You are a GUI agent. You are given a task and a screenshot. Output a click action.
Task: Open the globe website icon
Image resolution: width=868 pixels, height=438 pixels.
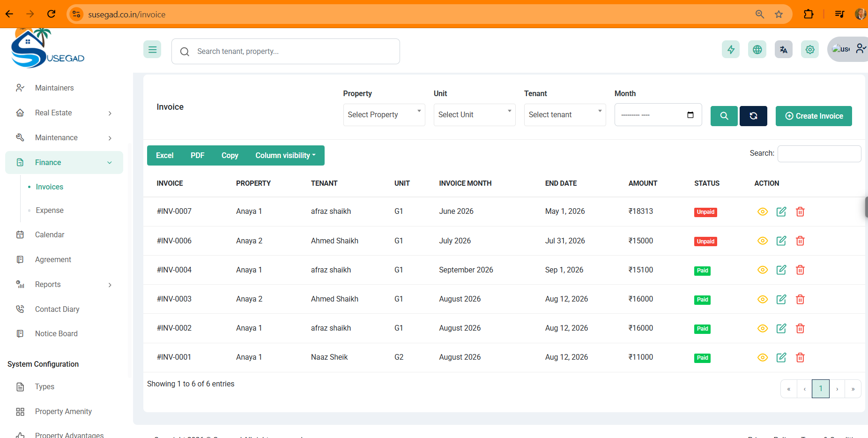pyautogui.click(x=757, y=49)
